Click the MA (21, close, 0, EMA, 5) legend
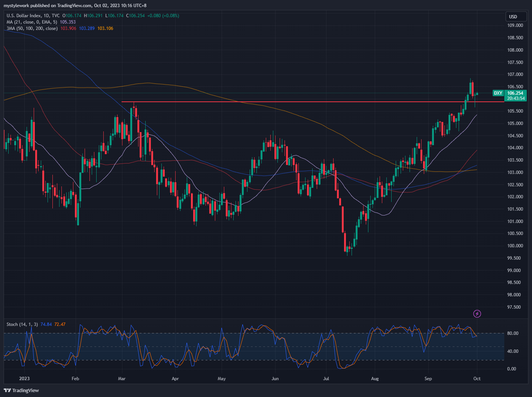This screenshot has height=397, width=532. (x=32, y=22)
